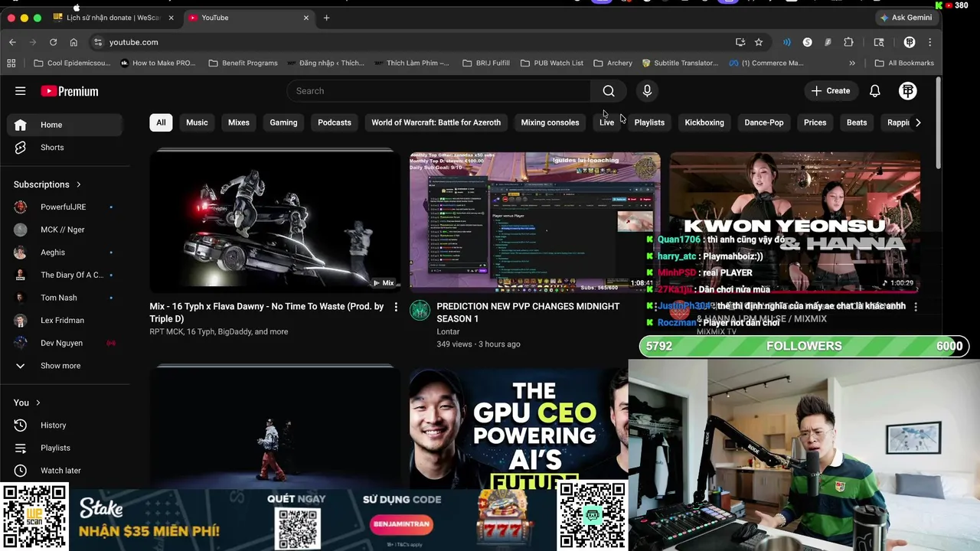Reload the page
This screenshot has height=551, width=980.
pos(53,42)
